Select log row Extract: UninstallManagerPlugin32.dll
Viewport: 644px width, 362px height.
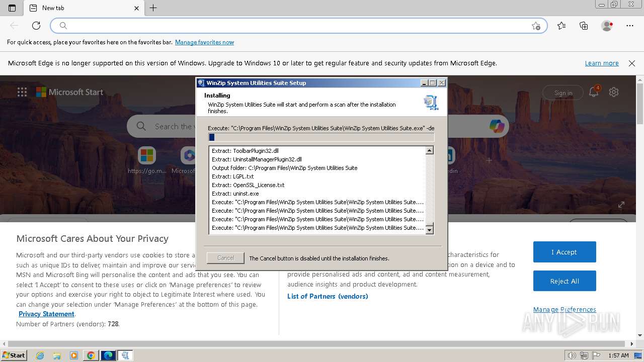(x=317, y=159)
